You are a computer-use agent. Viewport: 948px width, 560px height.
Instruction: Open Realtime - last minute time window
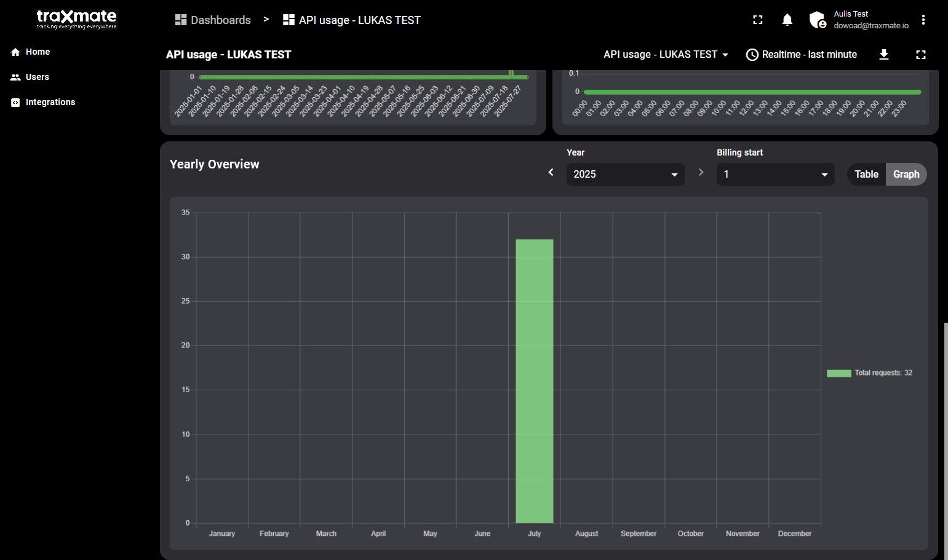(x=801, y=55)
